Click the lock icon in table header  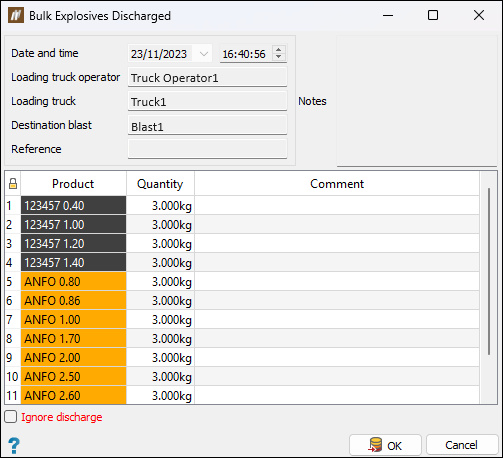pyautogui.click(x=13, y=184)
